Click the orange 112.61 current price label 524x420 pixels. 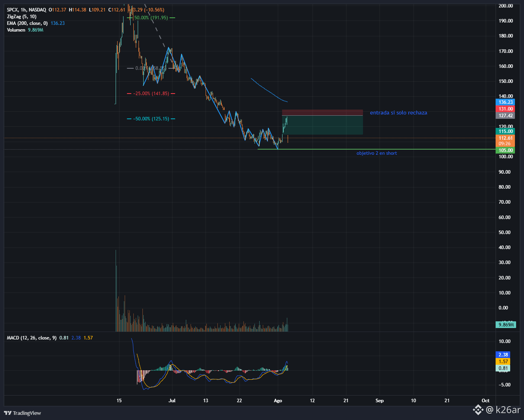pos(505,138)
